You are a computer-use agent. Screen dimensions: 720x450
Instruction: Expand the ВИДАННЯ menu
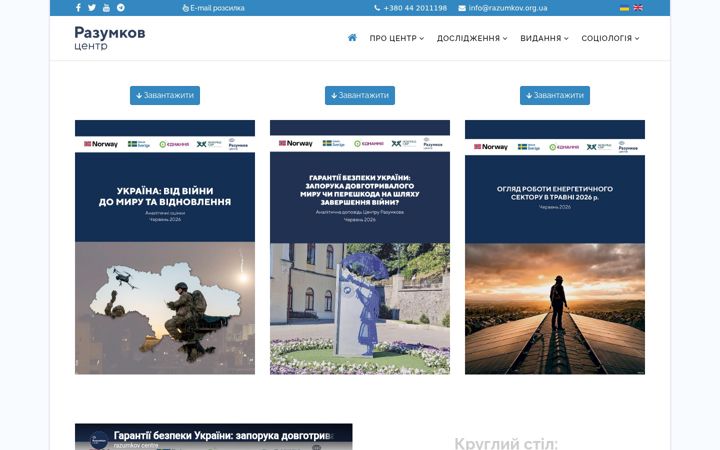tap(544, 38)
